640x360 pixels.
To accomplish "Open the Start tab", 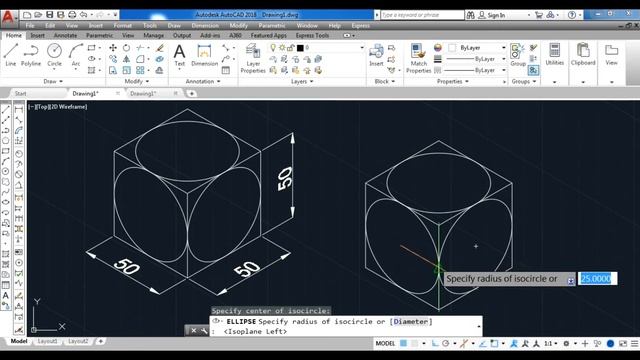I will click(20, 93).
